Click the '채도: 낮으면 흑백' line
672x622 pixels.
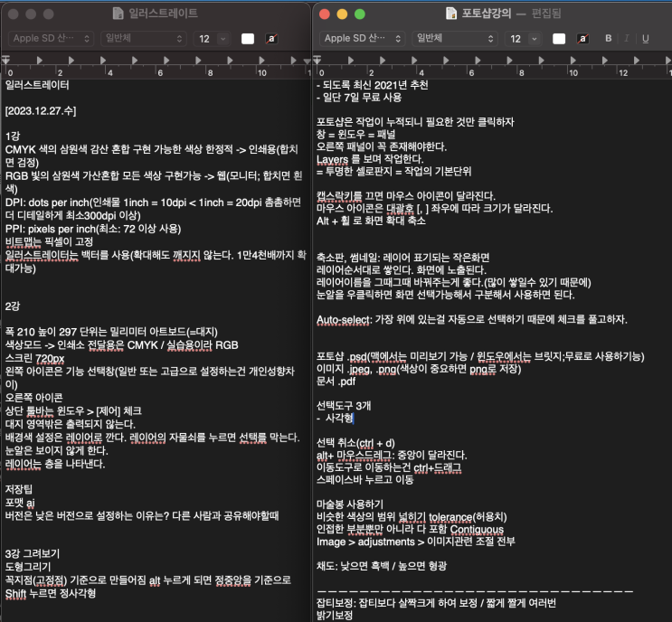tap(382, 566)
